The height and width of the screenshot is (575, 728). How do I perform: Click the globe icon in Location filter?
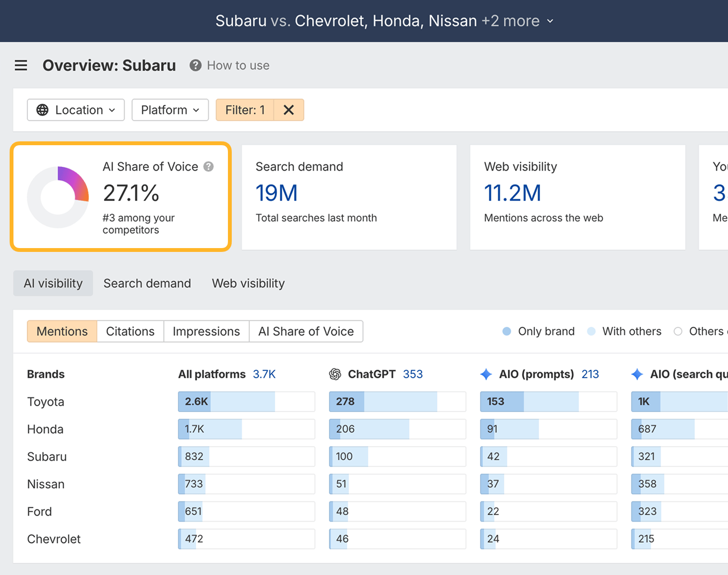pyautogui.click(x=42, y=110)
